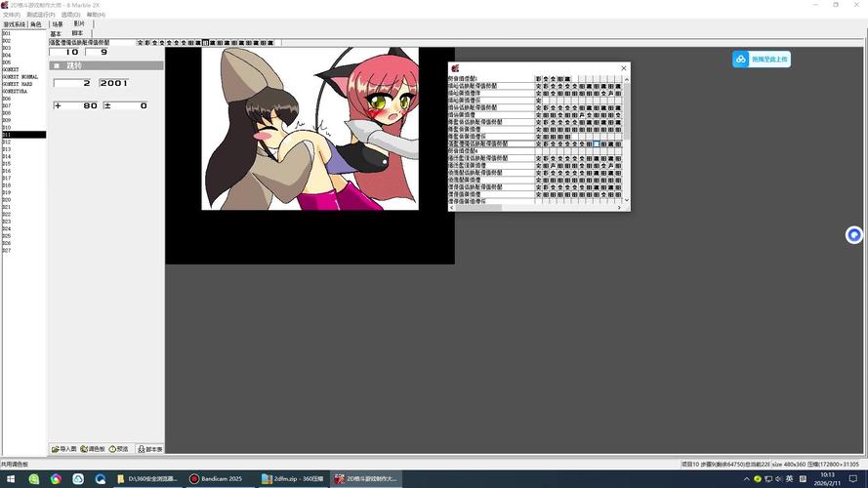Click the 预览 preview button
868x488 pixels.
(x=119, y=449)
